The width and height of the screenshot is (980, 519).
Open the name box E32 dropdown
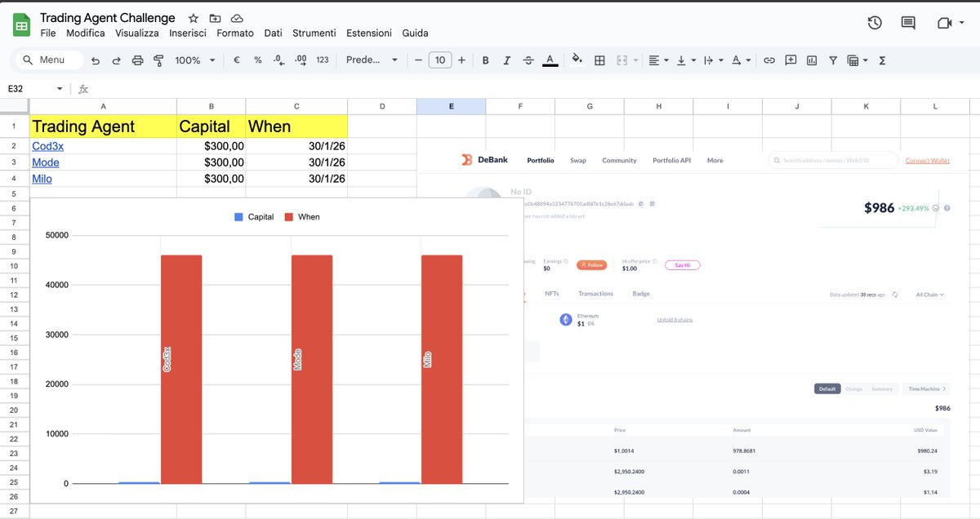60,89
